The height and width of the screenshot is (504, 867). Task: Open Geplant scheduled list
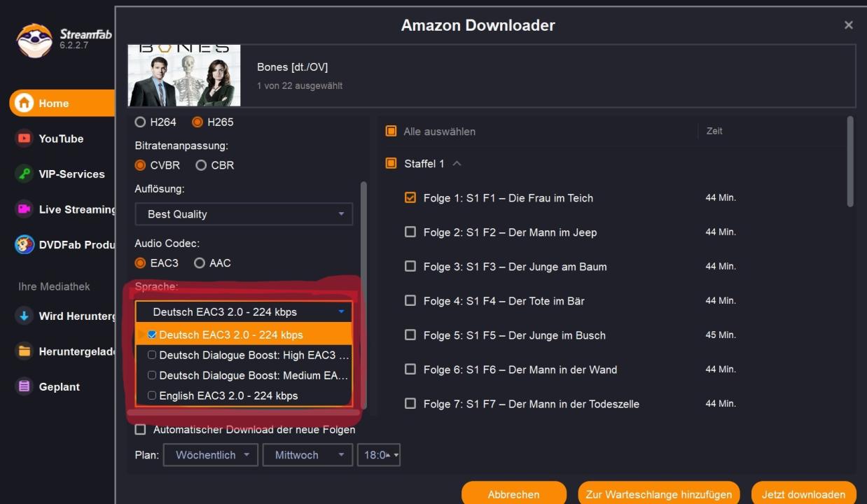click(59, 386)
